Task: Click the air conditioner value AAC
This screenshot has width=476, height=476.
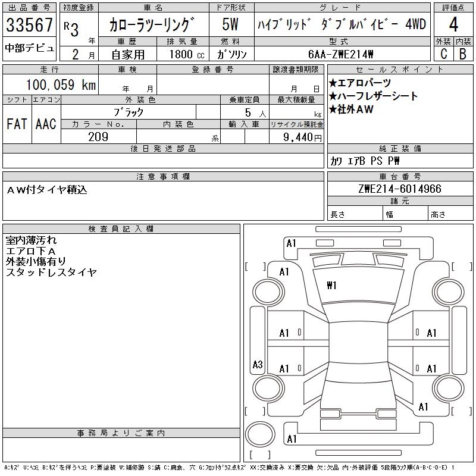Action: click(46, 124)
